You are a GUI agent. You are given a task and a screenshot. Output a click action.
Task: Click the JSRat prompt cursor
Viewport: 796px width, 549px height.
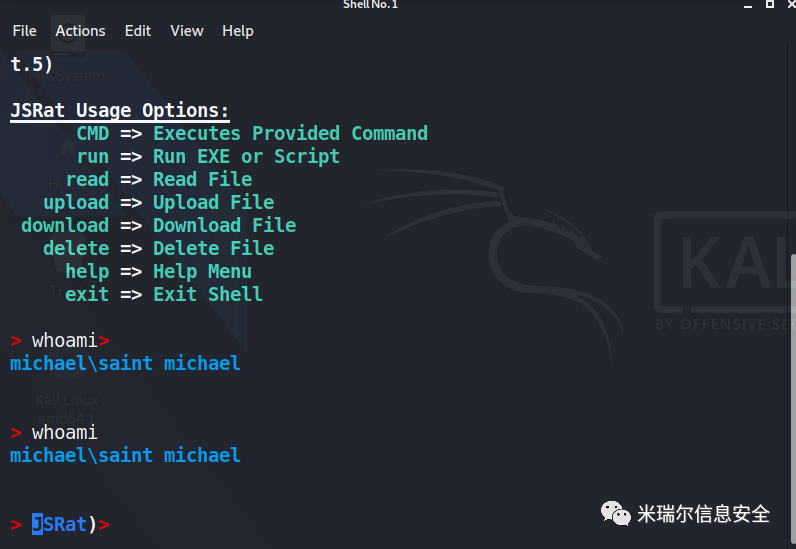click(37, 524)
